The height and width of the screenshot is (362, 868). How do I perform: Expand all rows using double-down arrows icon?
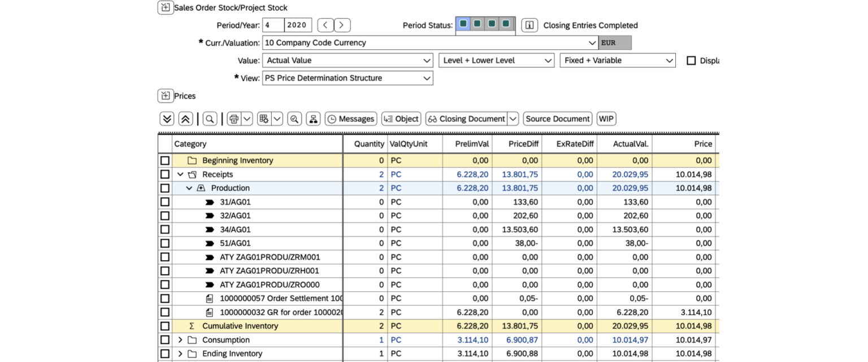[x=167, y=119]
